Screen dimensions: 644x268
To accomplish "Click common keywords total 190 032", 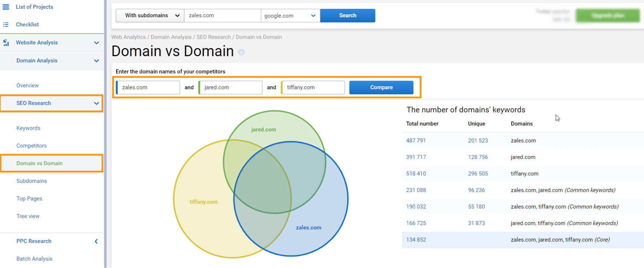I will coord(416,206).
